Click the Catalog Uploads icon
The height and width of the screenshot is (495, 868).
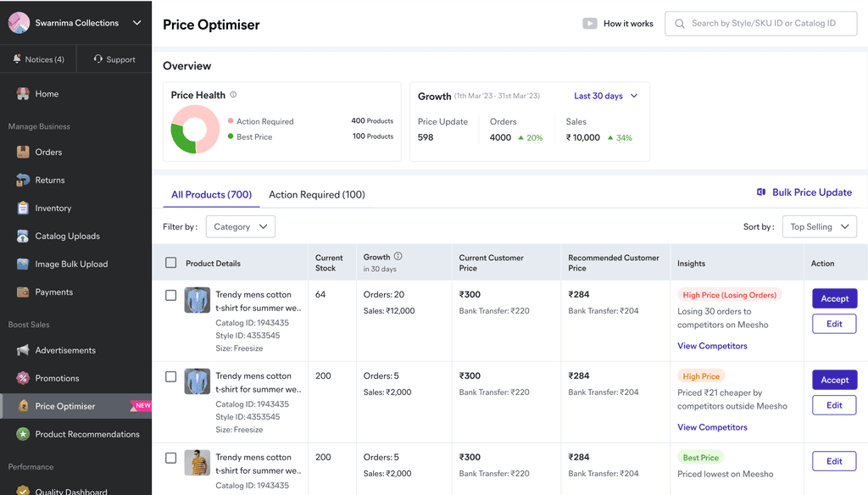pyautogui.click(x=23, y=236)
